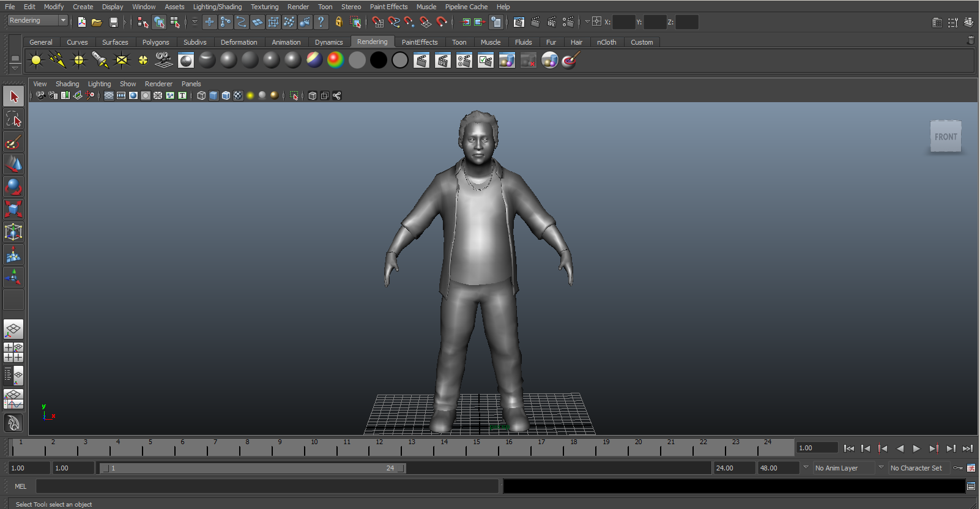980x509 pixels.
Task: Click the 3D Paint tool shelf icon
Action: 571,60
